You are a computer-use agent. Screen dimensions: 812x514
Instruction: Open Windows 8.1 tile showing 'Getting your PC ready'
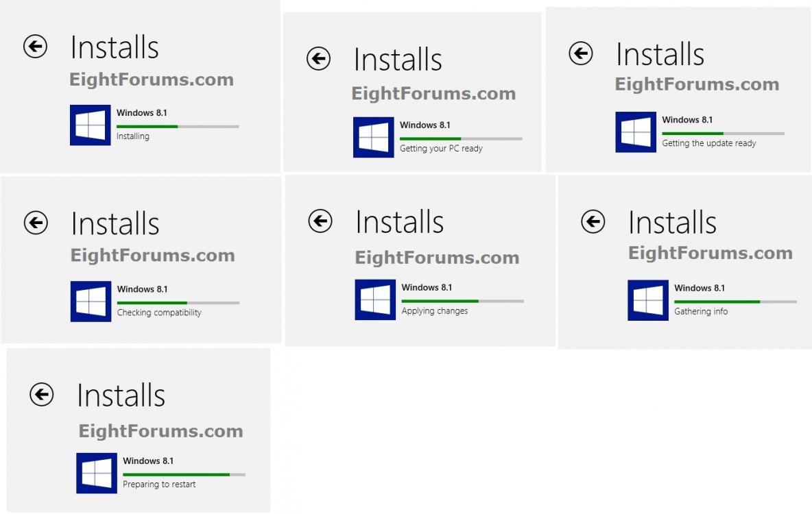click(373, 137)
